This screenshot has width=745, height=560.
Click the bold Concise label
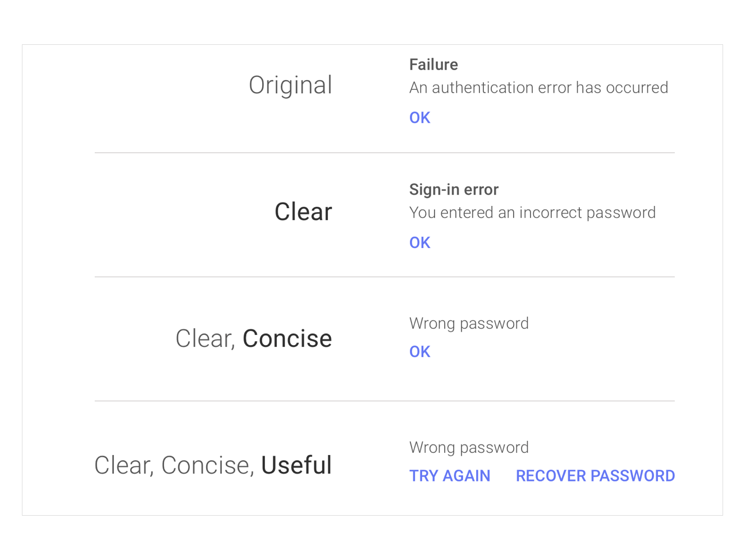[x=287, y=339]
